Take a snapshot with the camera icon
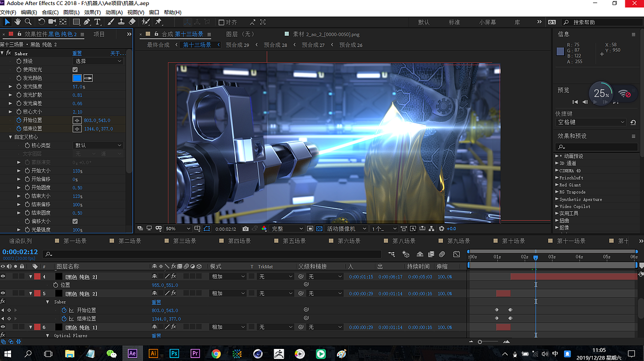The image size is (644, 361). point(246,229)
